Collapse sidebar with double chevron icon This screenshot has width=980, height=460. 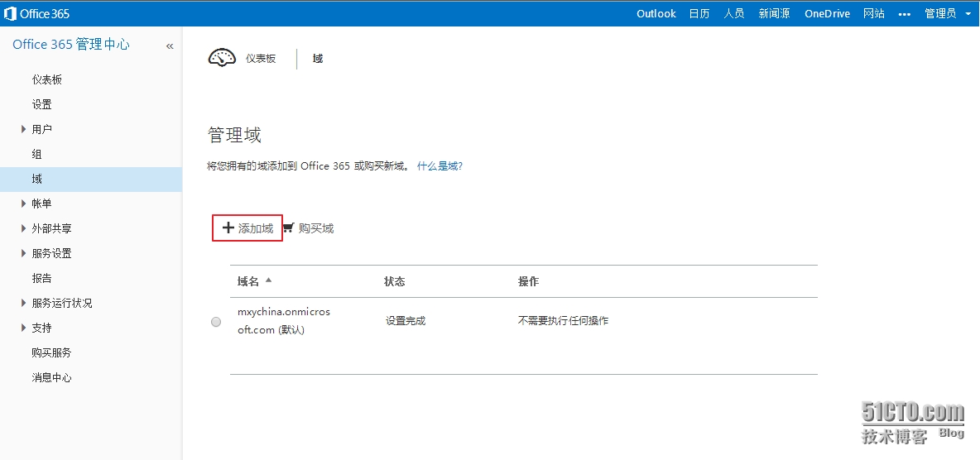[x=170, y=46]
